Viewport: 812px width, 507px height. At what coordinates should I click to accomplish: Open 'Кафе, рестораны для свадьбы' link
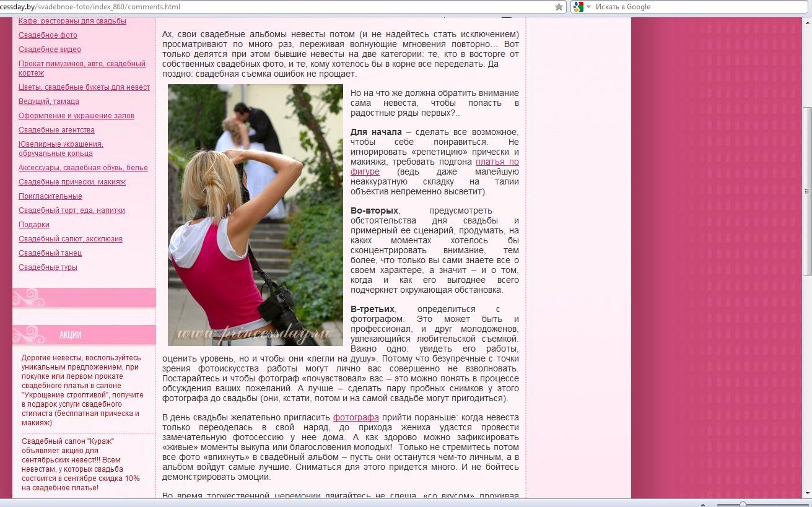(72, 21)
